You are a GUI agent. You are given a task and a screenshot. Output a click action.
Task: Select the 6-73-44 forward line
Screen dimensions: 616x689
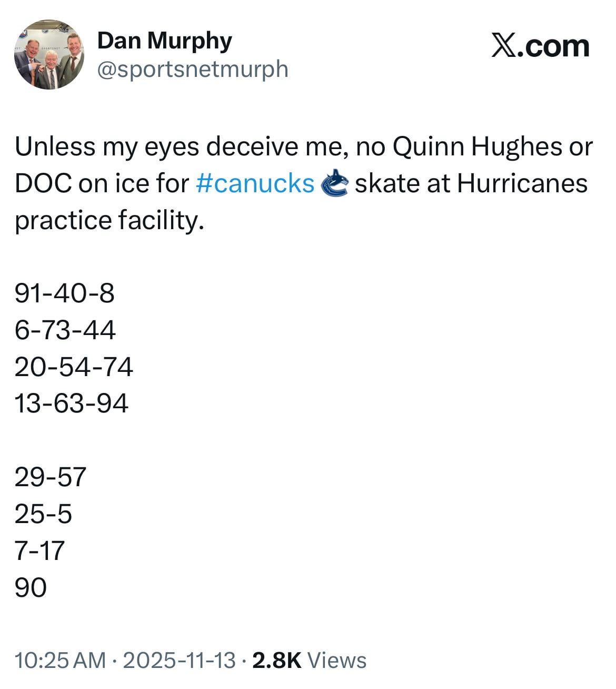click(x=65, y=330)
